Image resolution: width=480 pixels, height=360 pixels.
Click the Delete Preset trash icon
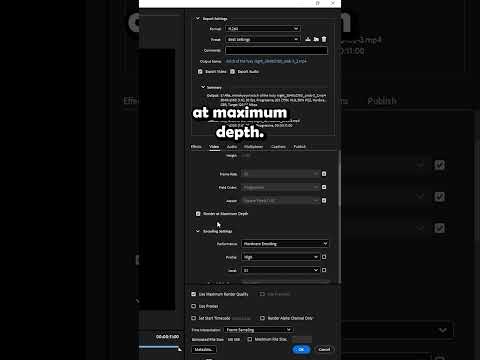coord(324,39)
